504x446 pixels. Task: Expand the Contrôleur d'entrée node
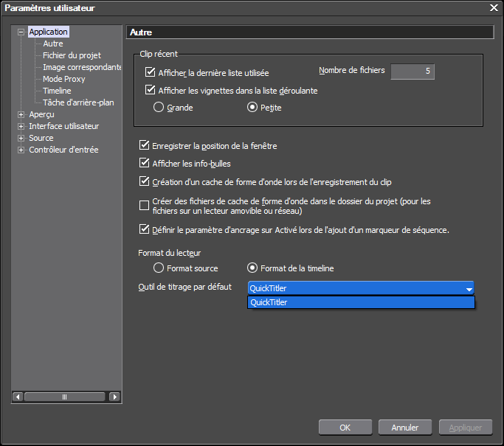click(x=21, y=150)
